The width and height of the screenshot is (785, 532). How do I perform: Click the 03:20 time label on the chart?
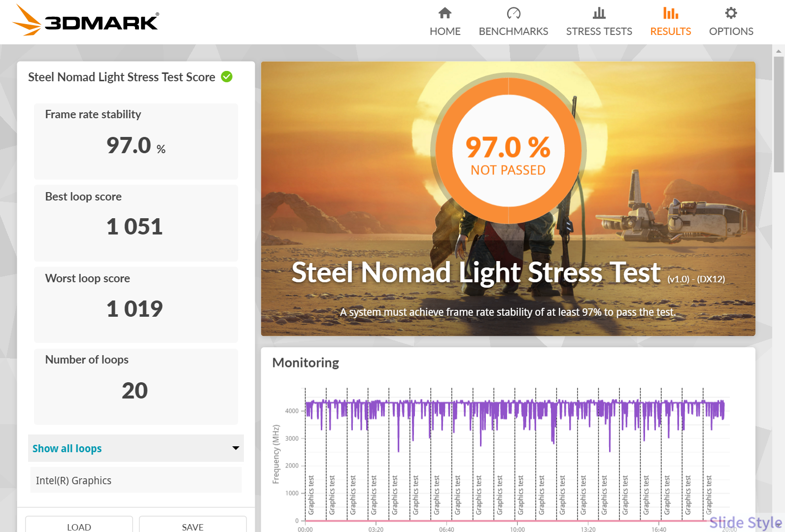376,529
